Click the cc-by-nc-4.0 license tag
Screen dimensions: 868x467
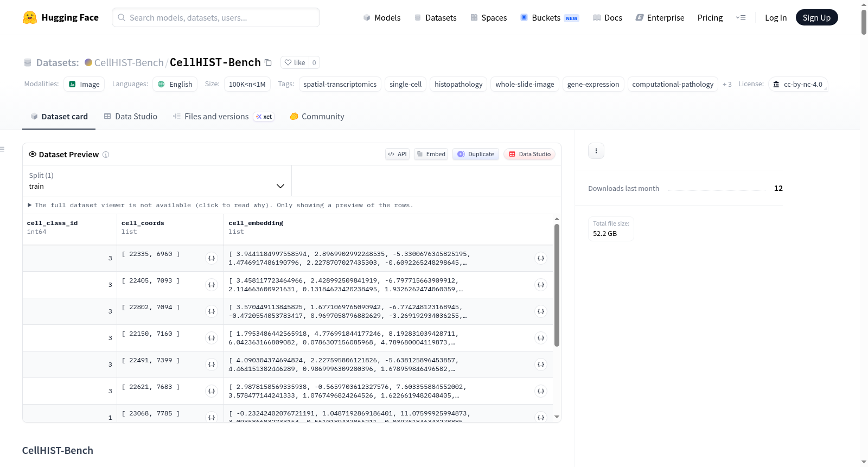click(x=798, y=84)
